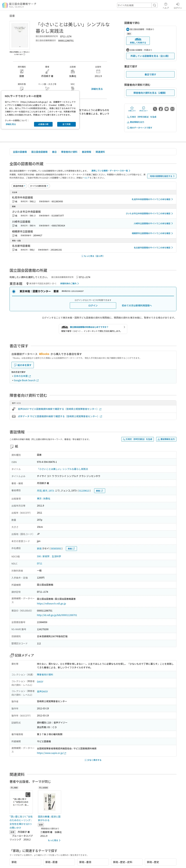
Task: Share this book via LINE
Action: [x=166, y=109]
